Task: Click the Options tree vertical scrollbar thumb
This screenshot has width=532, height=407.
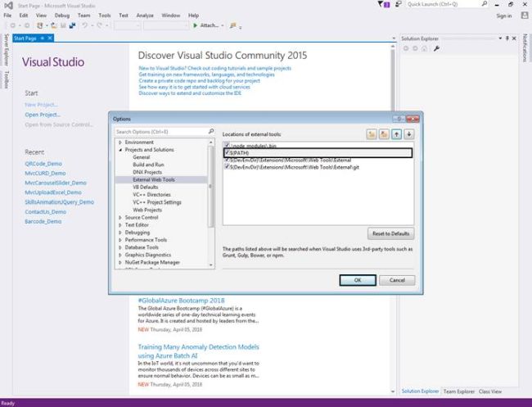Action: click(x=210, y=186)
